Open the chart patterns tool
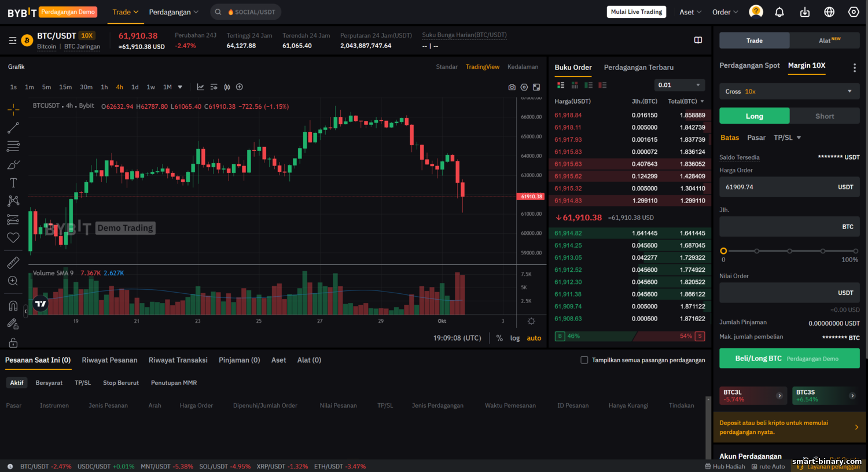The image size is (868, 472). 13,201
